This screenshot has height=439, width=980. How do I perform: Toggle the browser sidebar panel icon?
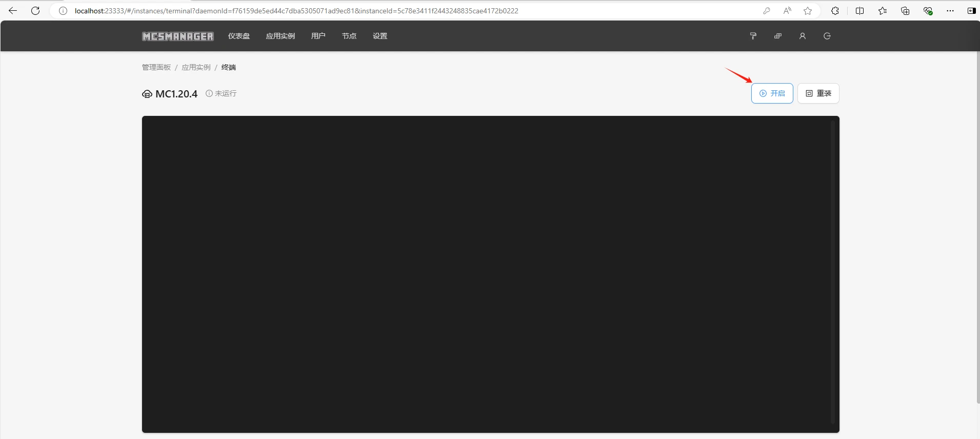[971, 11]
